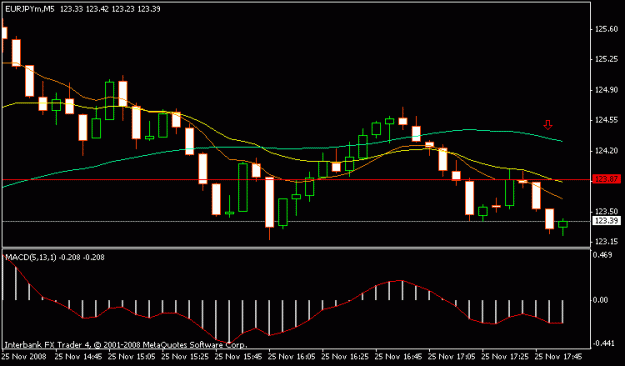
Task: Click the 25 Nov 17:45 time label
Action: pyautogui.click(x=559, y=356)
